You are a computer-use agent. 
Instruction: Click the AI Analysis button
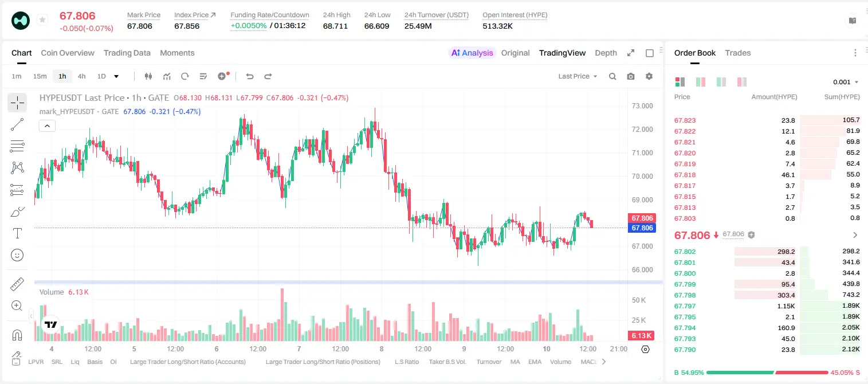[x=472, y=53]
